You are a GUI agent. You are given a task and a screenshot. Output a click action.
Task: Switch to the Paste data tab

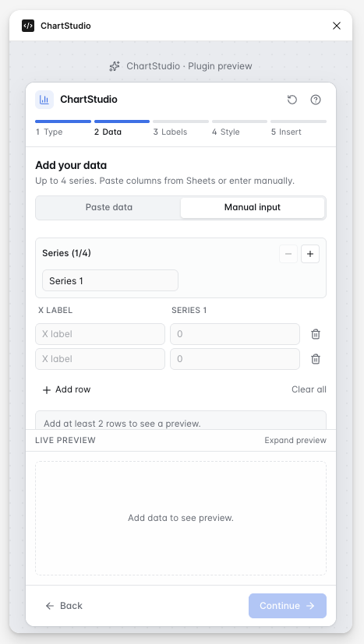click(109, 207)
